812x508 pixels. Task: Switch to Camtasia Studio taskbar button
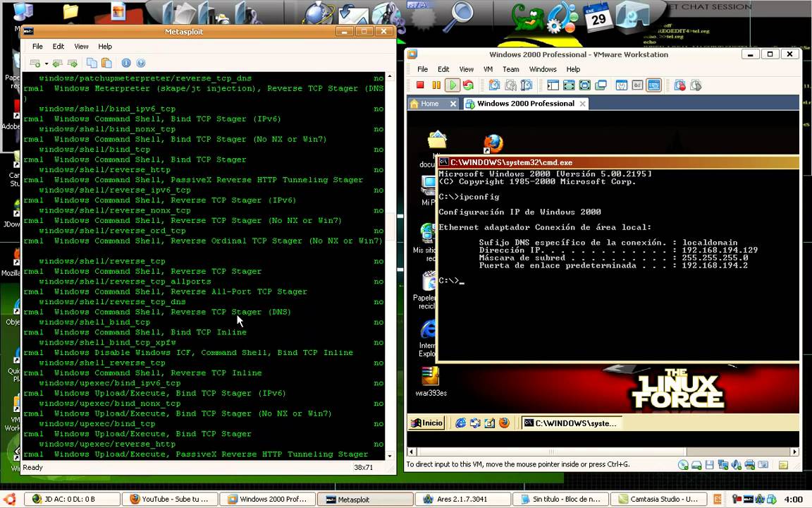coord(658,500)
